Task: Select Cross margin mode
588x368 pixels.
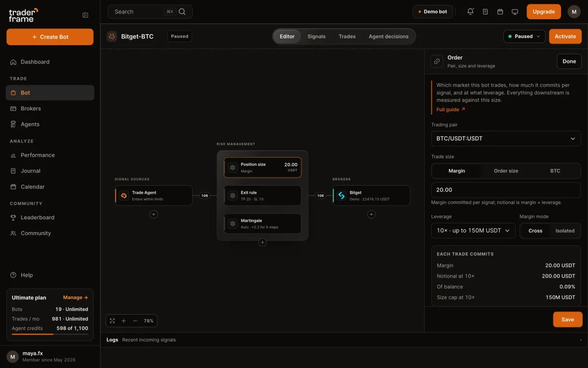Action: click(x=535, y=230)
